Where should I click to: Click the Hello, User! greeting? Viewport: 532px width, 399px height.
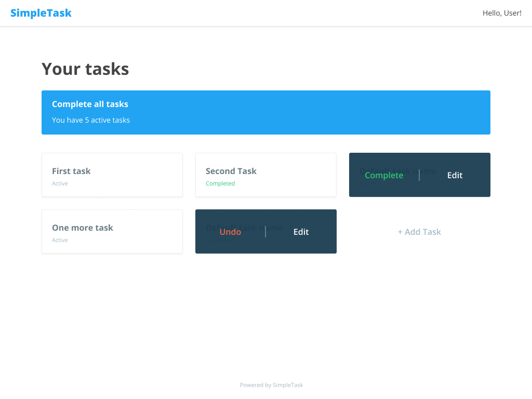(502, 13)
